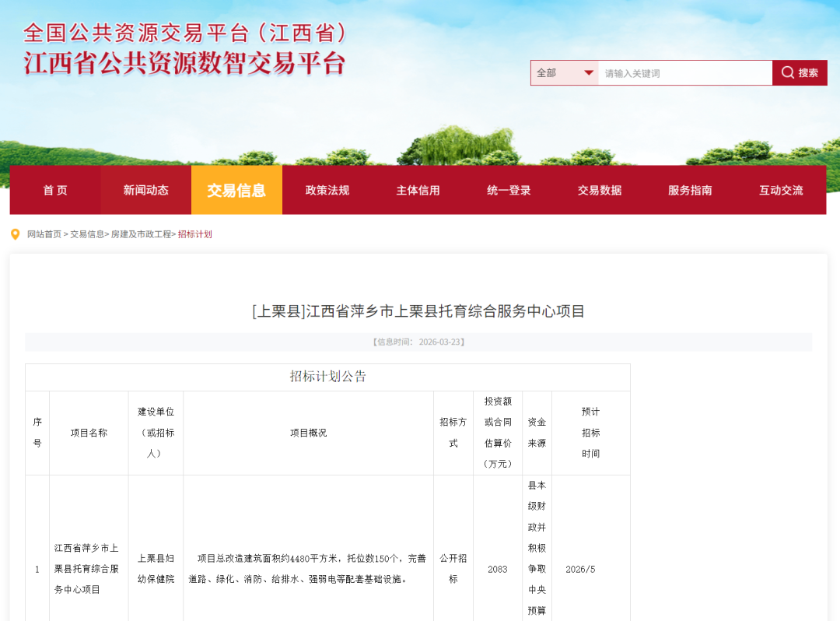Image resolution: width=840 pixels, height=621 pixels.
Task: Open the 首页 menu item
Action: pos(54,190)
